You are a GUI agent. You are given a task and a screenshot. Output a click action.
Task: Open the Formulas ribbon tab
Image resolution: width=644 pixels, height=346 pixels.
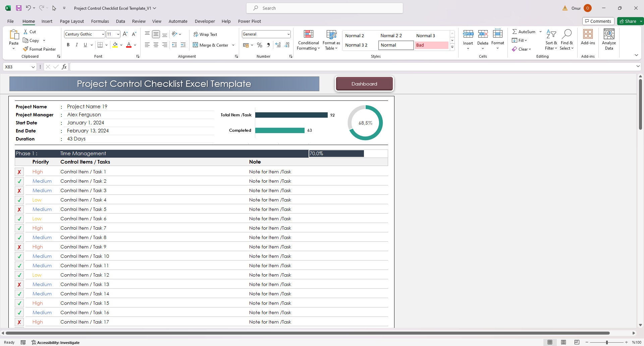click(x=100, y=21)
